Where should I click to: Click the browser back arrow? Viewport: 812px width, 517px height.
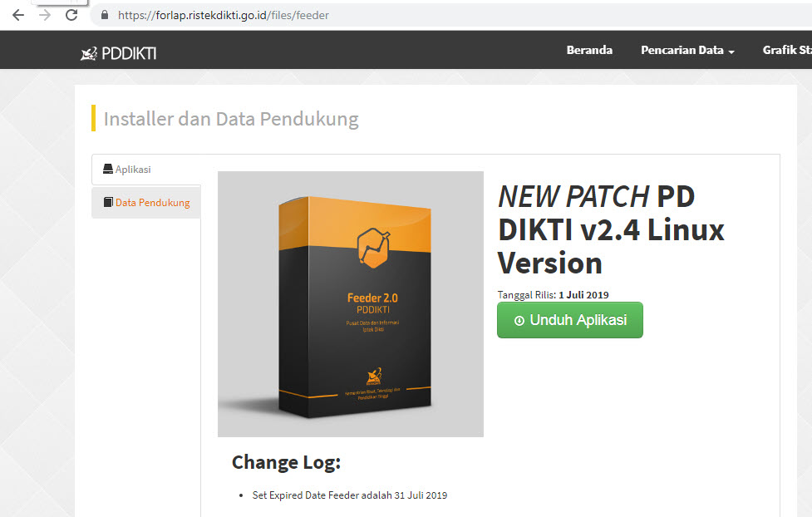[18, 15]
